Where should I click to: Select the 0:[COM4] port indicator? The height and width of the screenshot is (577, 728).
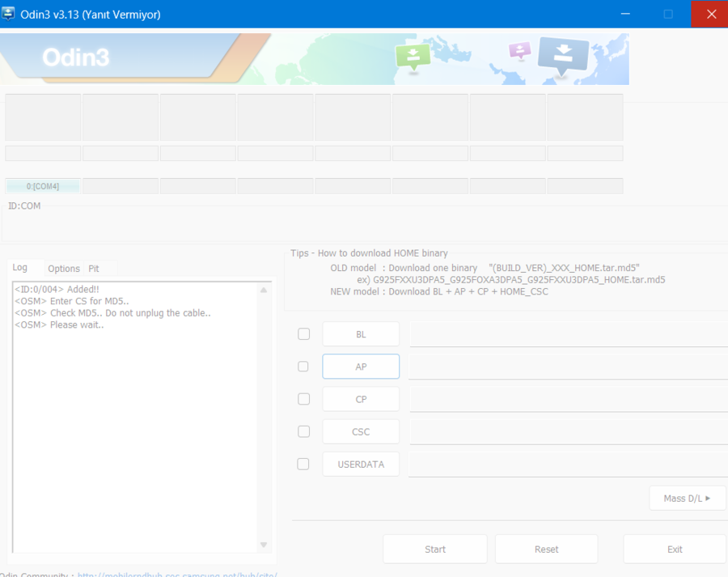[x=43, y=186]
